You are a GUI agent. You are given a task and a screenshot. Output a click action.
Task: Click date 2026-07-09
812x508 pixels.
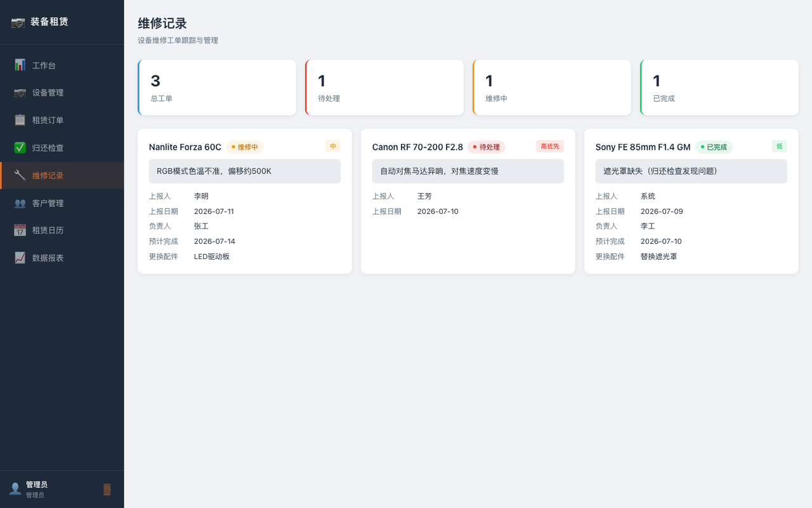point(662,211)
